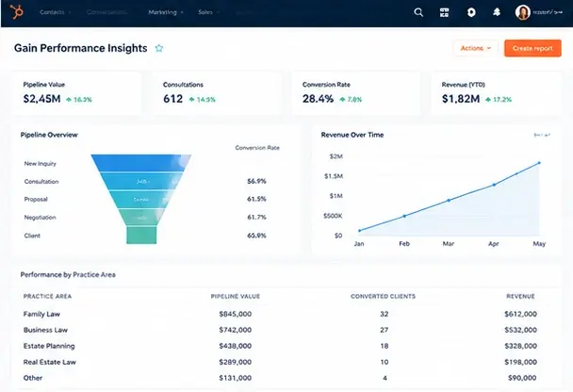Screen dimensions: 573x392
Task: Click the Negotiation funnel segment
Action: (141, 217)
